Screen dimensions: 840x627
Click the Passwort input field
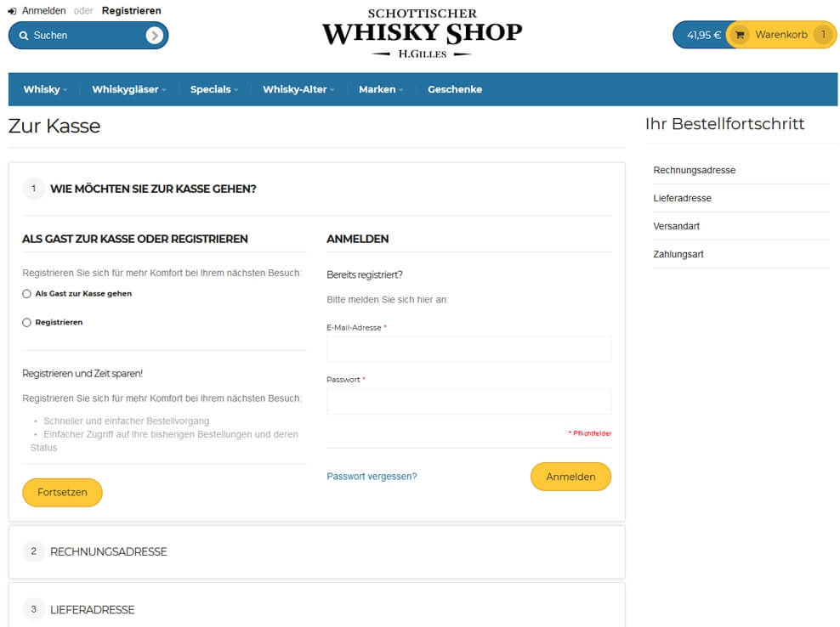pos(468,401)
